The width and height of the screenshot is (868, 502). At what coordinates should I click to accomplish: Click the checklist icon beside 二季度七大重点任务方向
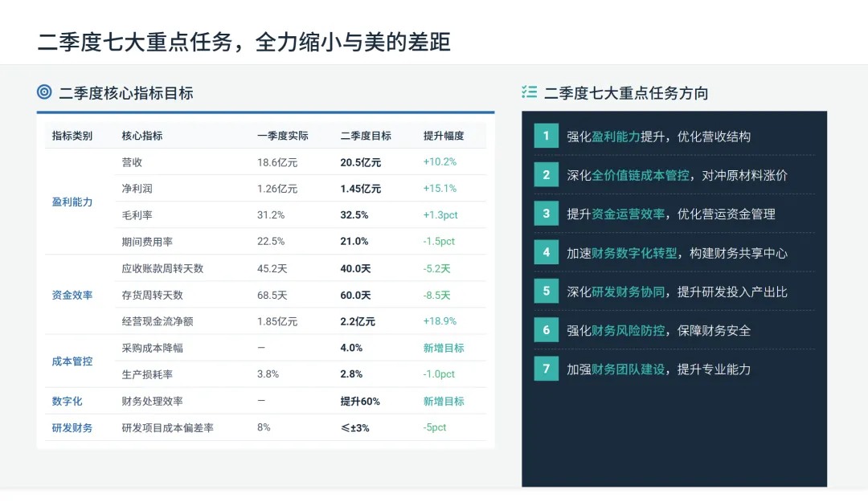(529, 92)
